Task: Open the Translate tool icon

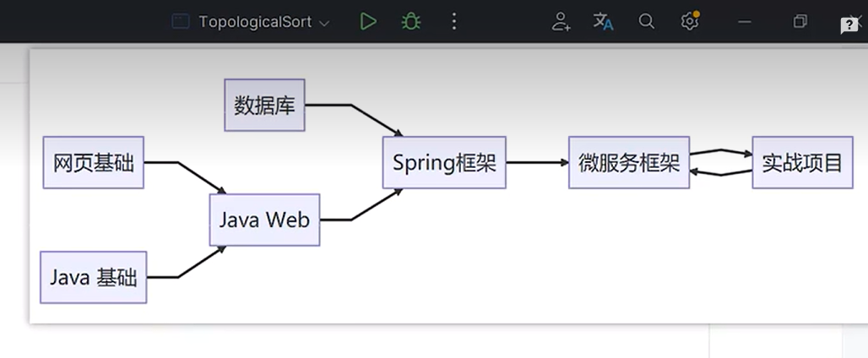Action: 603,22
